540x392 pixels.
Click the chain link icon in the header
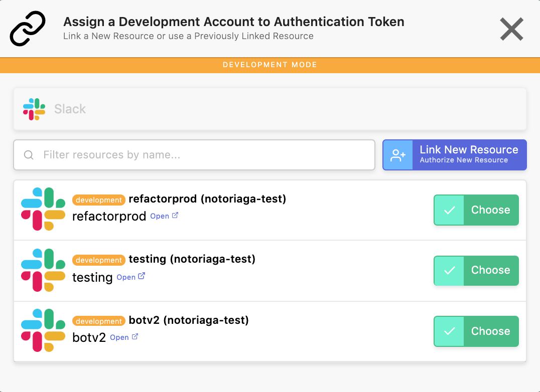coord(28,29)
